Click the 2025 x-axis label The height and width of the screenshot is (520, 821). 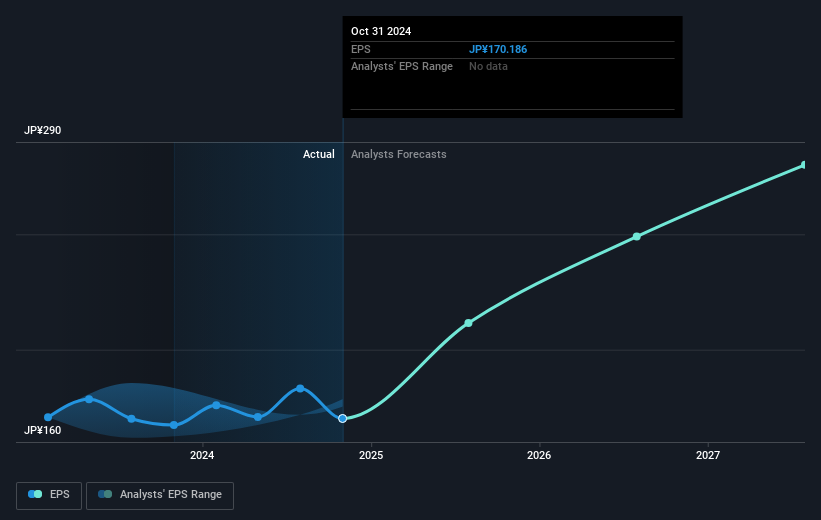pyautogui.click(x=371, y=455)
